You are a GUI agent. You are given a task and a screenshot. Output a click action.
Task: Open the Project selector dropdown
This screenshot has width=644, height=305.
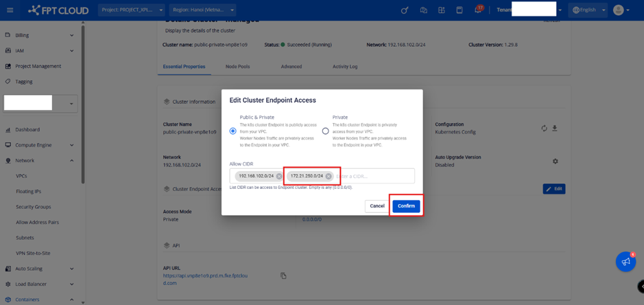pyautogui.click(x=132, y=10)
